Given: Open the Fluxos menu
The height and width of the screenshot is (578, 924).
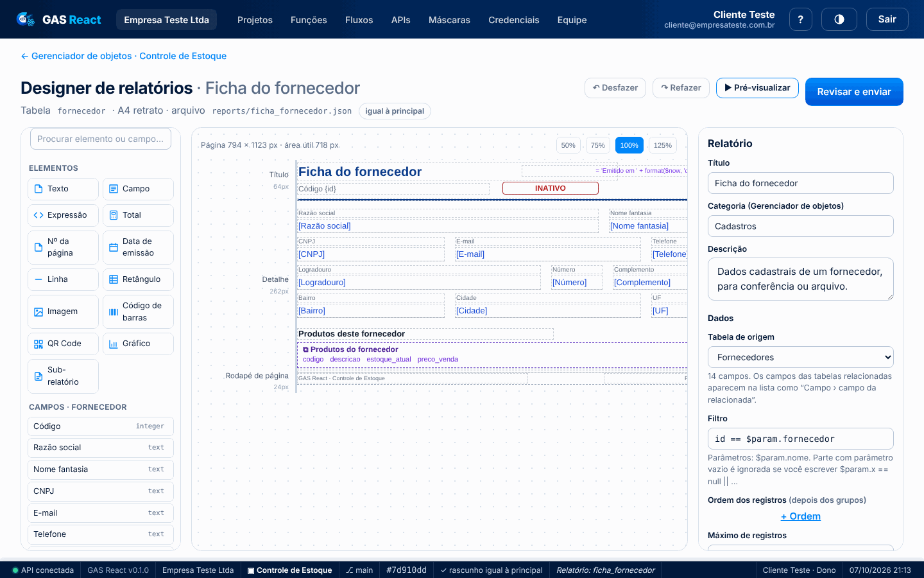Looking at the screenshot, I should coord(359,20).
